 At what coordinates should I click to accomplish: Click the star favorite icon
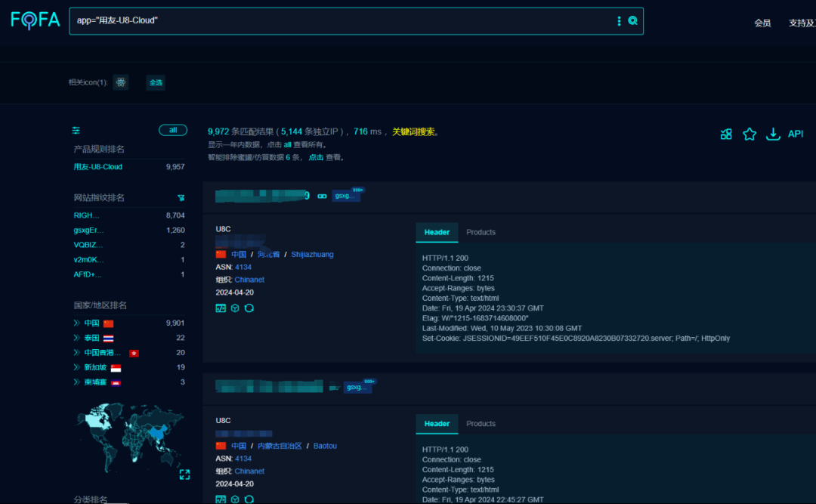750,134
